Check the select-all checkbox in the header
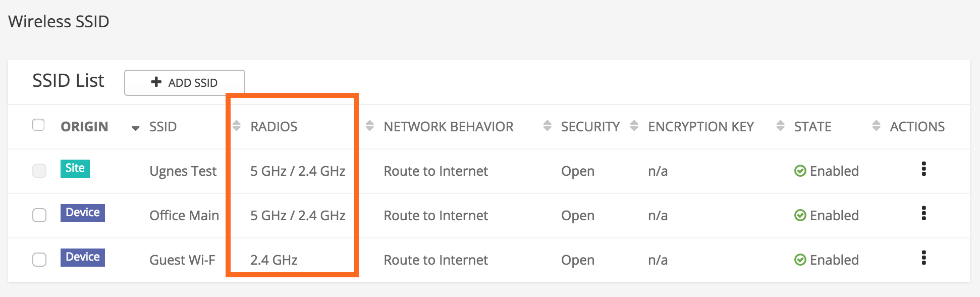 39,124
